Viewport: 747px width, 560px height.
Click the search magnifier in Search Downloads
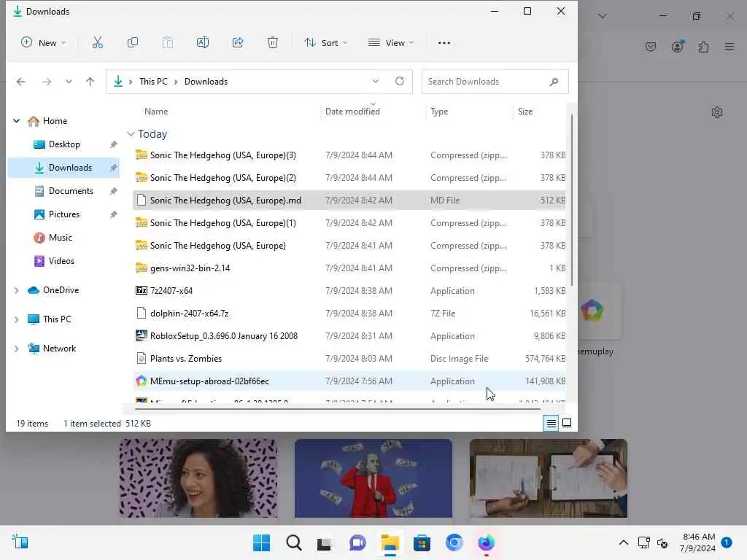coord(554,82)
